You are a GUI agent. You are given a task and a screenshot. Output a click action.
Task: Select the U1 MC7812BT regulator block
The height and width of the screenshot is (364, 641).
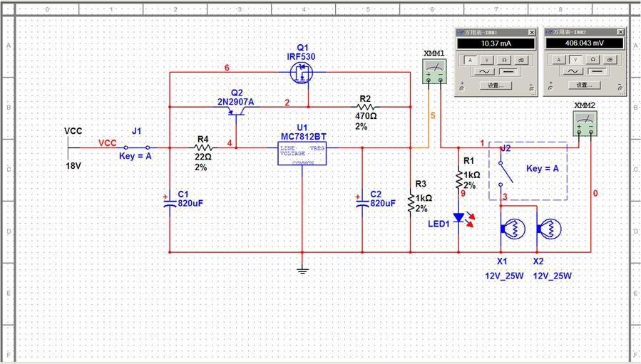tap(302, 153)
